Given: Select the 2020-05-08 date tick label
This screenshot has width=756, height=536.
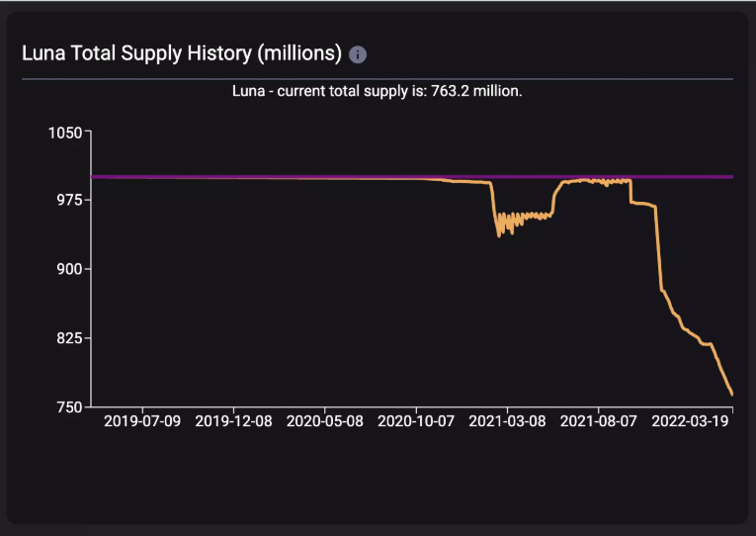Looking at the screenshot, I should point(324,421).
